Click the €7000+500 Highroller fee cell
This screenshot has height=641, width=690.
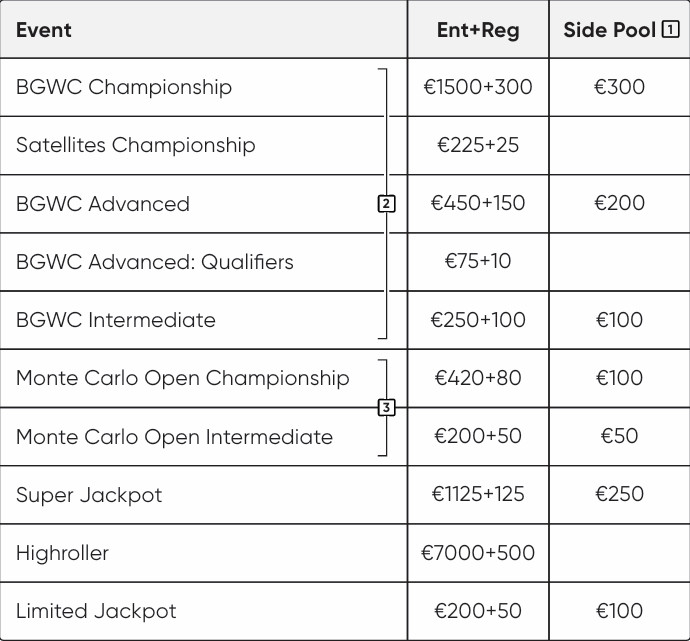(x=478, y=553)
